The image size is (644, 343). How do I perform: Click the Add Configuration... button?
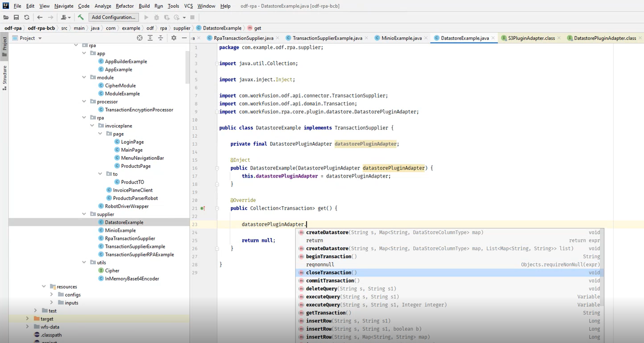pos(113,17)
